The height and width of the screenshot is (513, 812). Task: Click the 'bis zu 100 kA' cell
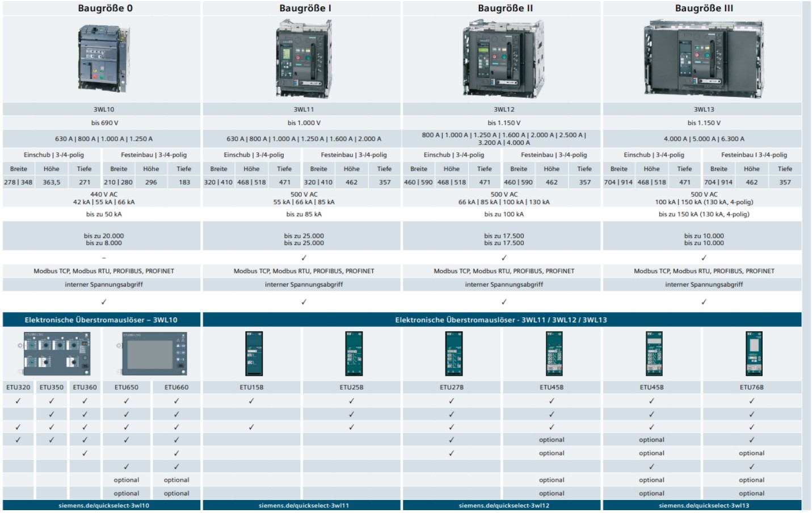pos(504,215)
